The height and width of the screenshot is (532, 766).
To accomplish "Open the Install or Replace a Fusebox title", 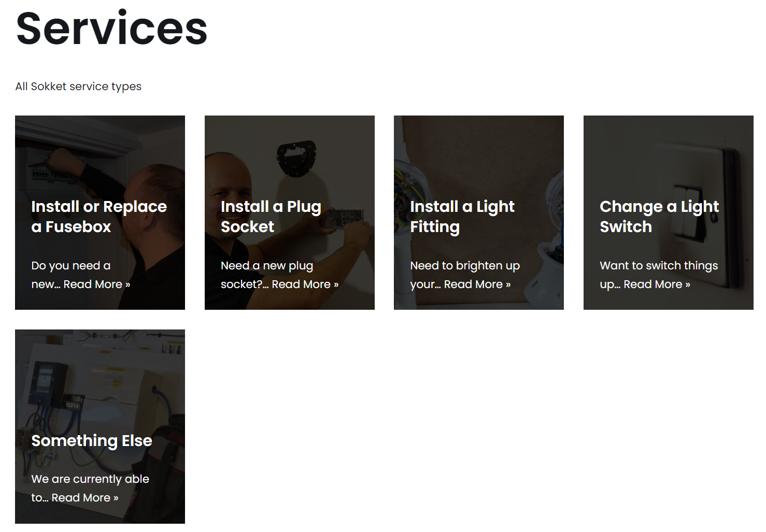I will 98,217.
